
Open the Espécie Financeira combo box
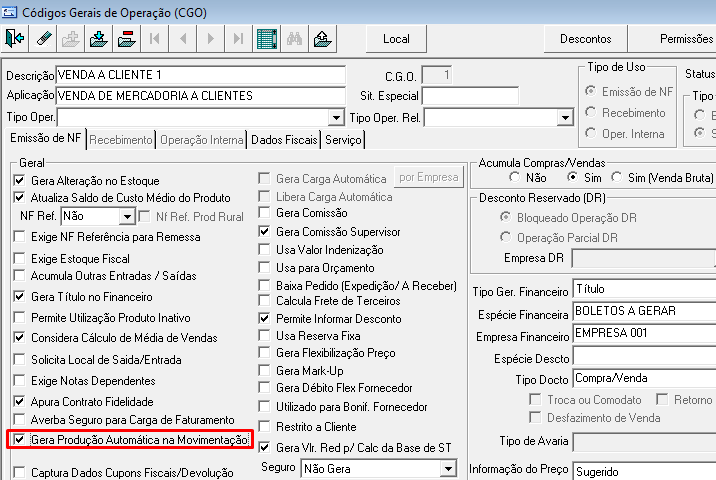644,311
